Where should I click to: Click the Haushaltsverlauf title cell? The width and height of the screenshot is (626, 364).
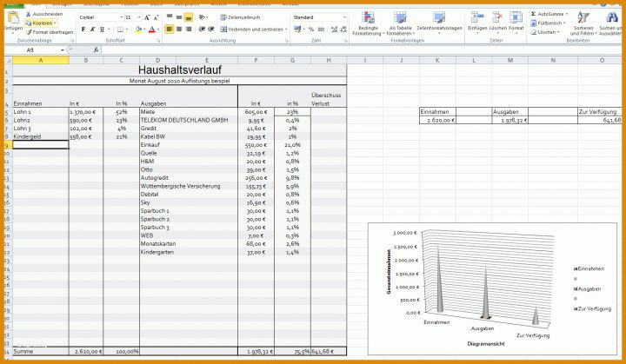(x=180, y=69)
